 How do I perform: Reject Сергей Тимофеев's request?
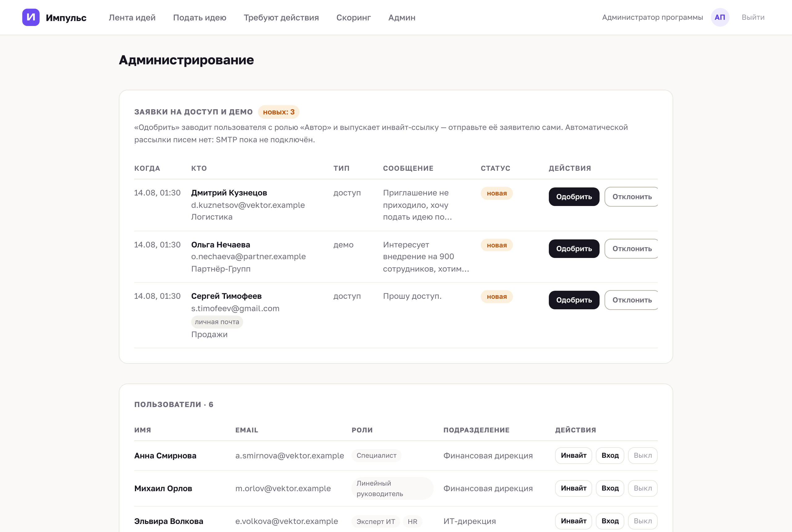coord(631,300)
